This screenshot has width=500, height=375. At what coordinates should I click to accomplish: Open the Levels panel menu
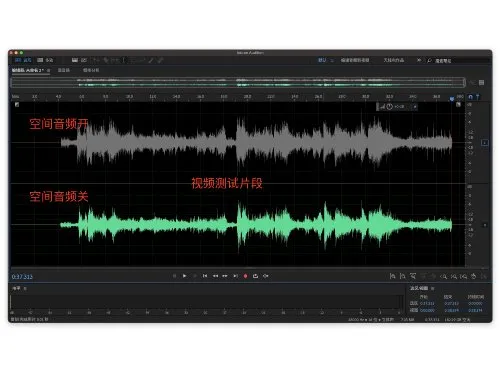tap(25, 288)
